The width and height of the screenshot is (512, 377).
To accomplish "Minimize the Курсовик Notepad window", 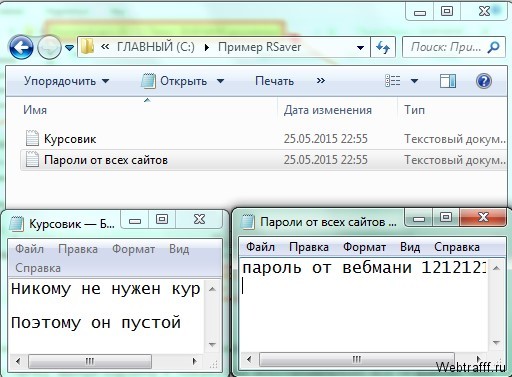I will pyautogui.click(x=135, y=220).
